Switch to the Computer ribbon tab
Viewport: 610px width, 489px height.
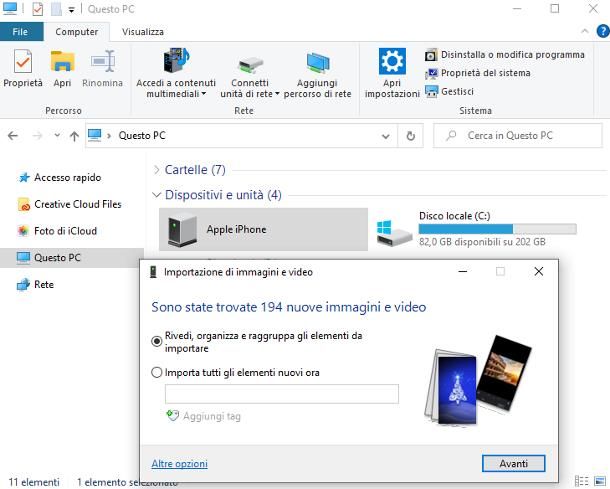click(x=77, y=32)
